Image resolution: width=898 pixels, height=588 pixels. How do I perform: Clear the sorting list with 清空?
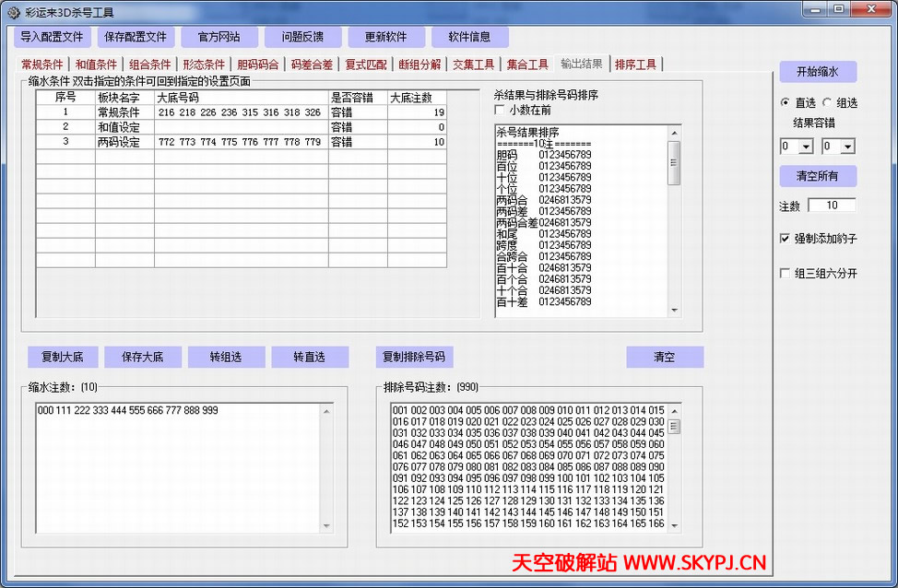665,357
